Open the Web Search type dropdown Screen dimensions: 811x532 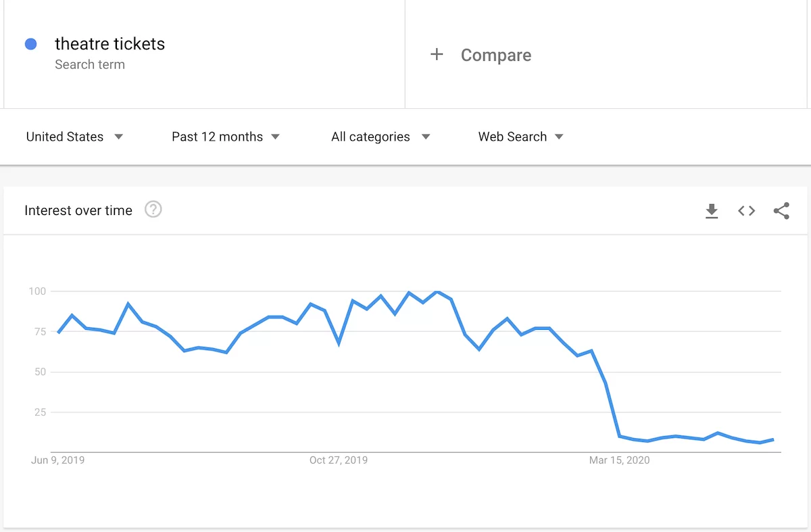click(x=520, y=137)
